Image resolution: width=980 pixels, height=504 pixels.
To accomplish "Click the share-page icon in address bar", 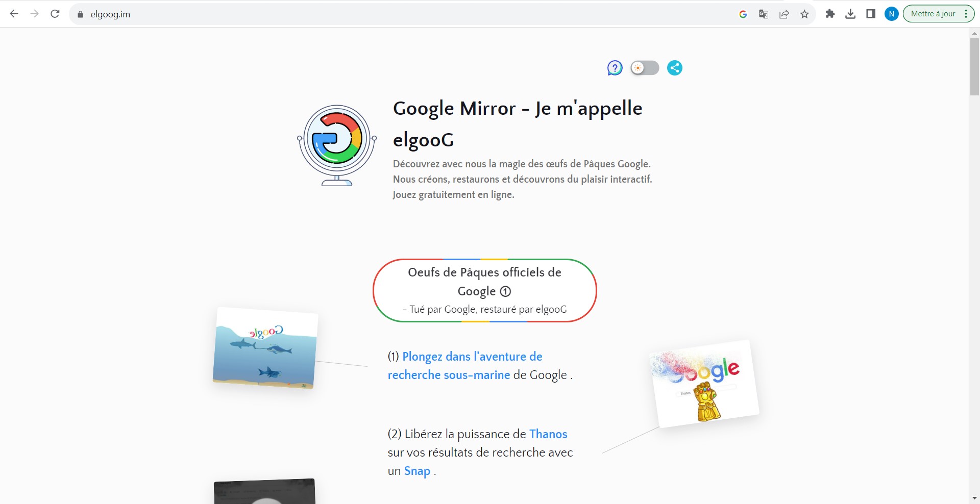I will (784, 14).
